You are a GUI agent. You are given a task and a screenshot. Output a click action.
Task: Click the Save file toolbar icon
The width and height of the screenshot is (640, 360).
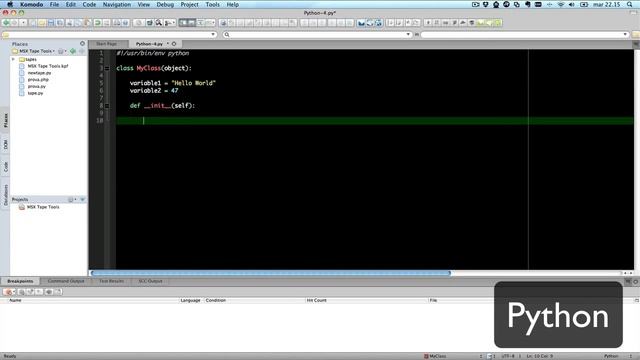coord(51,23)
